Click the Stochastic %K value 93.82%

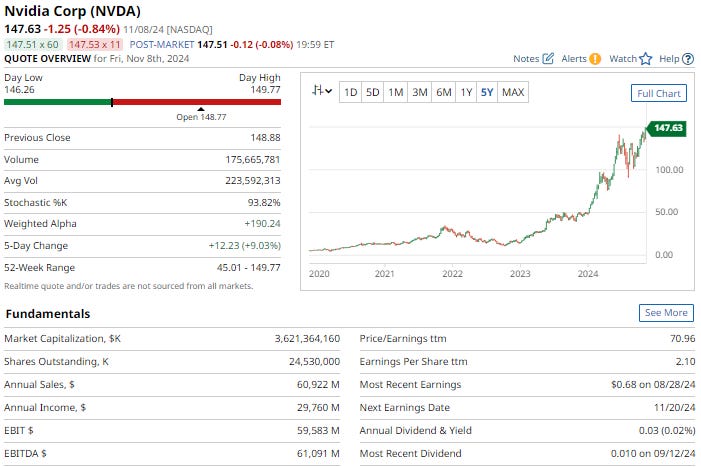pos(264,202)
